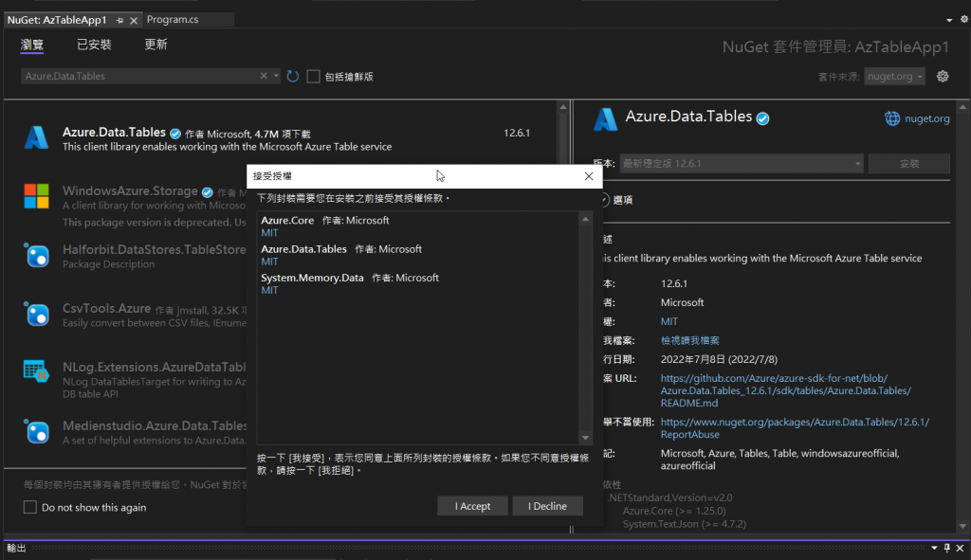The image size is (971, 560).
Task: Clear the Azure.Data.Tables search text
Action: [264, 76]
